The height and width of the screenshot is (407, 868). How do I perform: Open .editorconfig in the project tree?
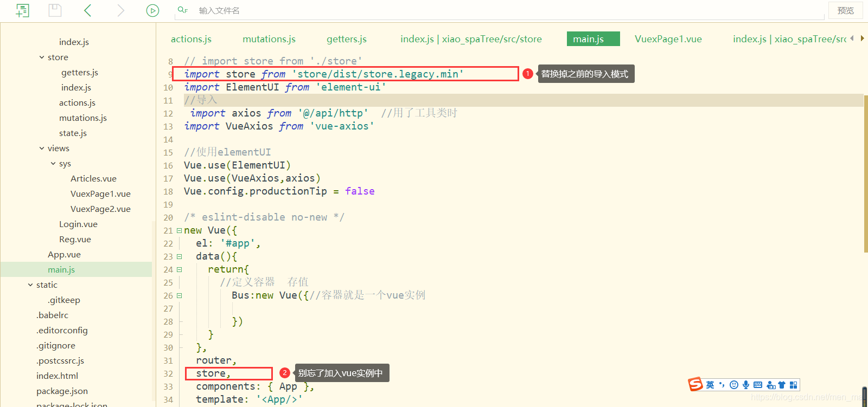(62, 330)
